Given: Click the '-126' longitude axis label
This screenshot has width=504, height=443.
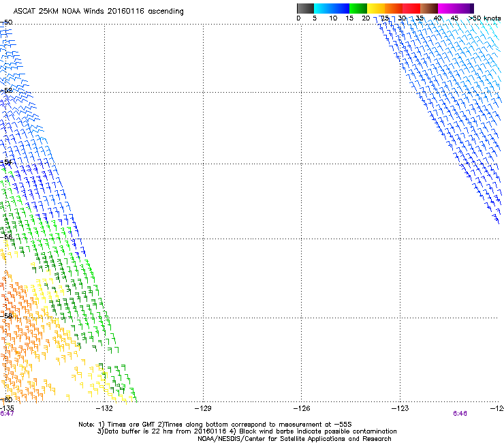Looking at the screenshot, I should coord(302,408).
